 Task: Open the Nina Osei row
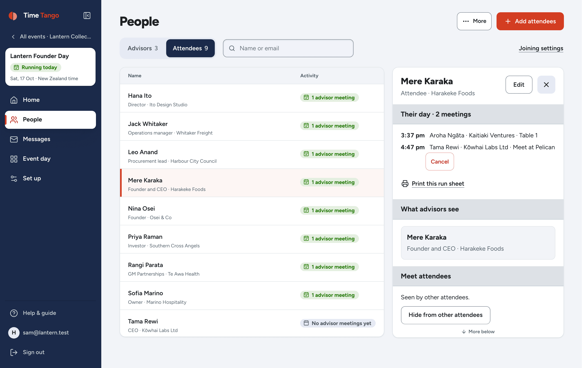[x=252, y=211]
